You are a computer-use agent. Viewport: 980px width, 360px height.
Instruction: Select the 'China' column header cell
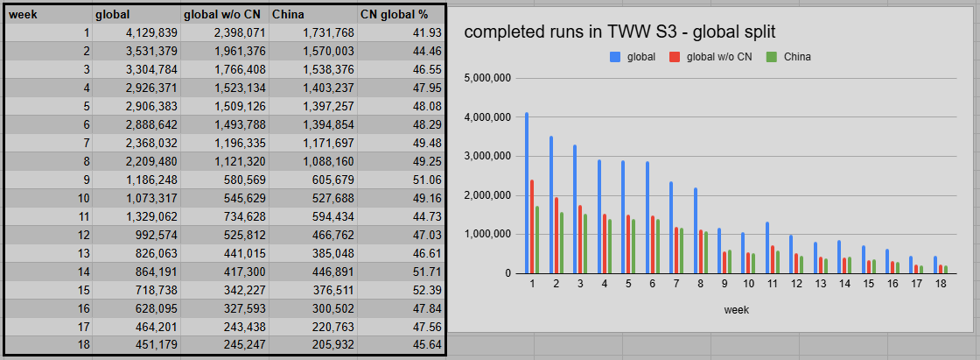(313, 14)
